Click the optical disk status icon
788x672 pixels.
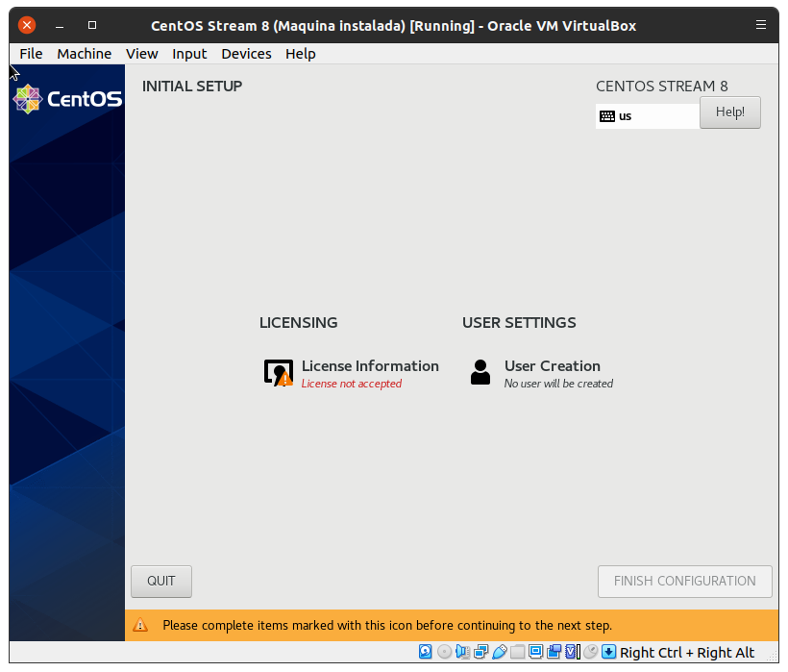point(444,652)
